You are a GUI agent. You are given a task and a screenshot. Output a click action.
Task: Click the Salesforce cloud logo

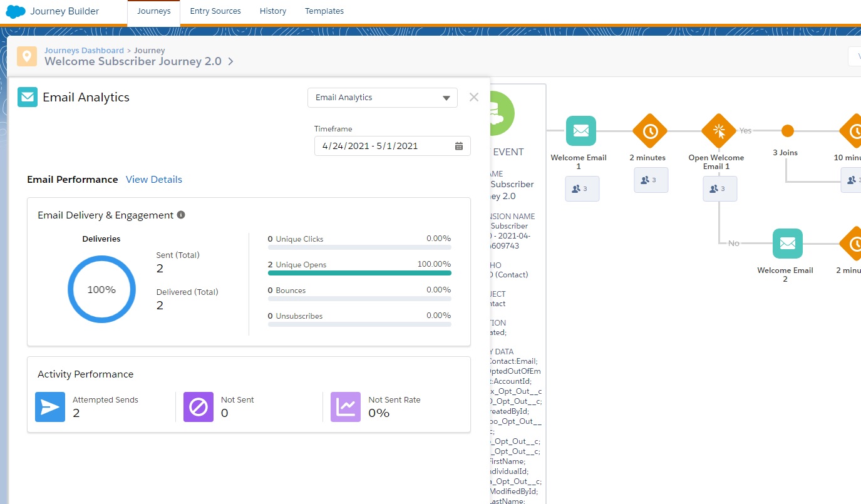15,11
